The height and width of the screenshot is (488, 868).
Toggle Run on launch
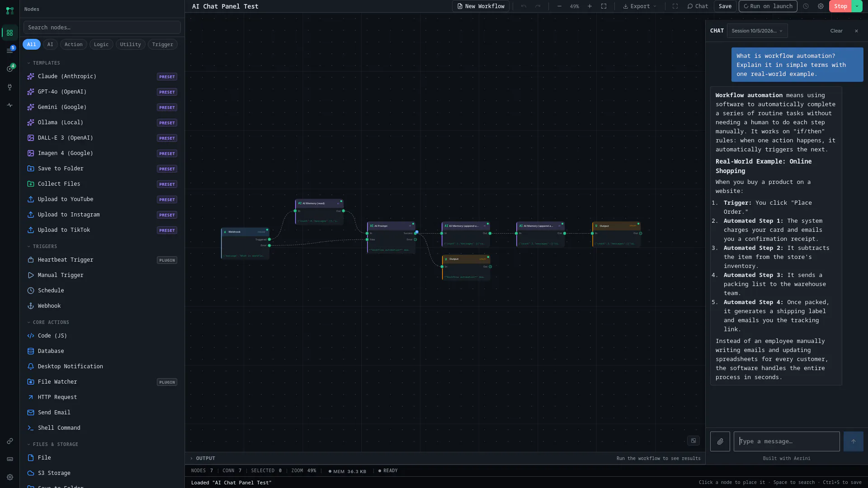click(768, 6)
